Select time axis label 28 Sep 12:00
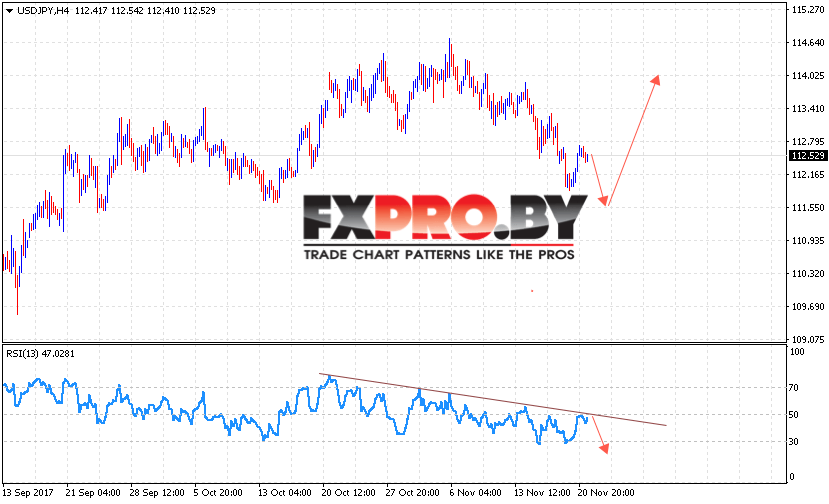The width and height of the screenshot is (829, 504). [157, 492]
